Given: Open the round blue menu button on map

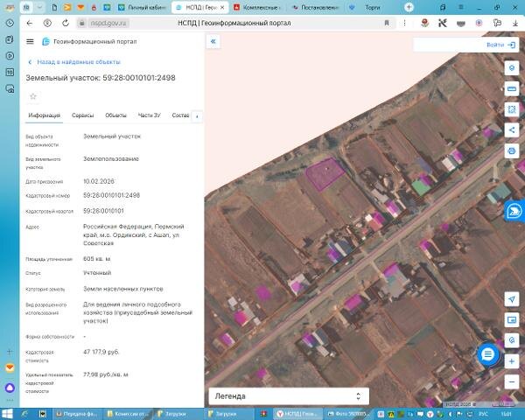Looking at the screenshot, I should coord(488,354).
